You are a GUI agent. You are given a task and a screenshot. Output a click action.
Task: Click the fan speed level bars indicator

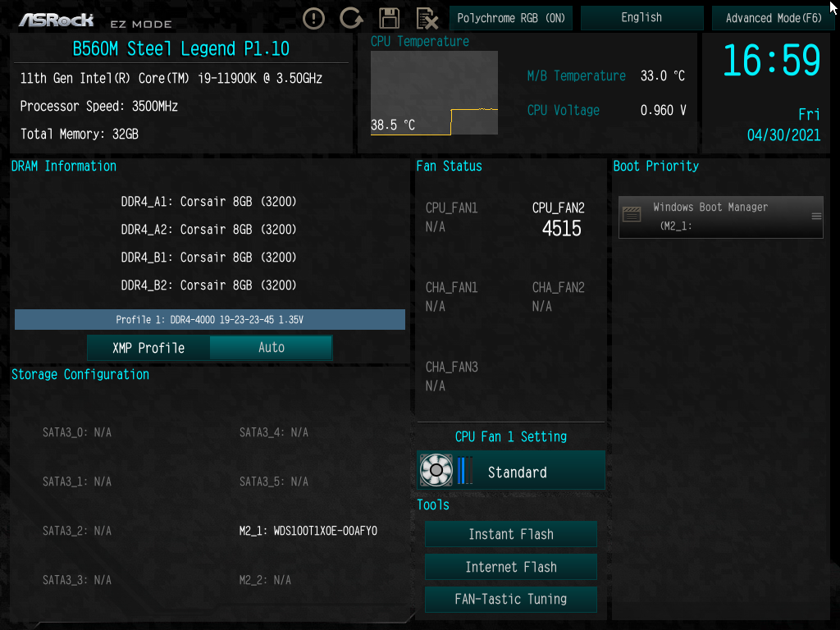(x=465, y=470)
